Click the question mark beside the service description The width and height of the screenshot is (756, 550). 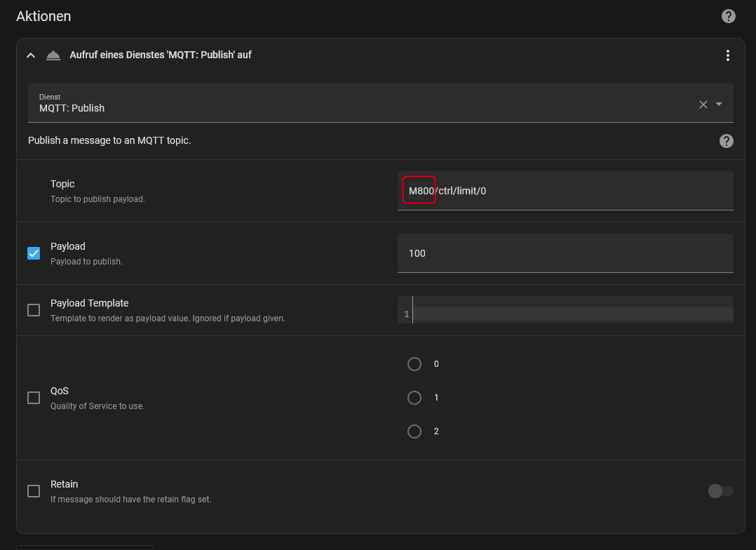pos(726,140)
